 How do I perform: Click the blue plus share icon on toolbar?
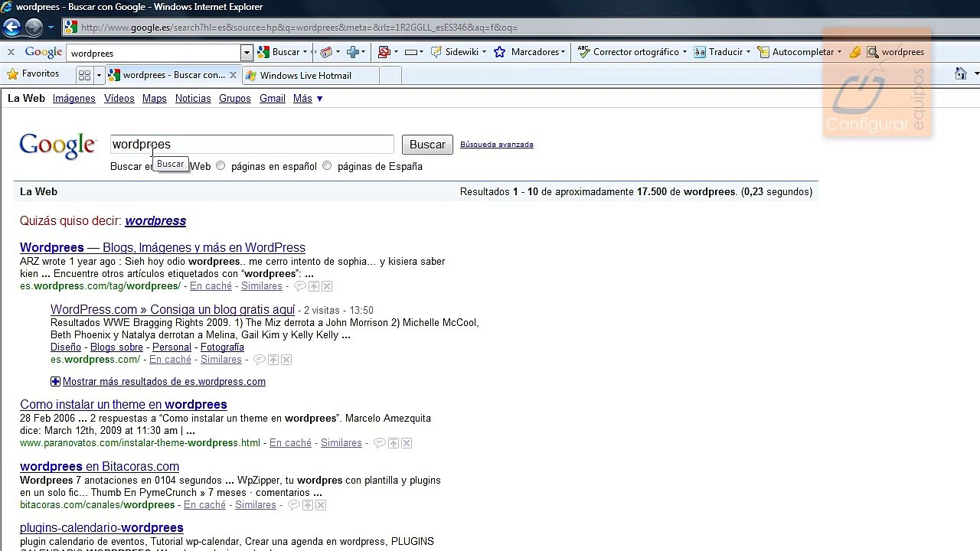[x=353, y=52]
